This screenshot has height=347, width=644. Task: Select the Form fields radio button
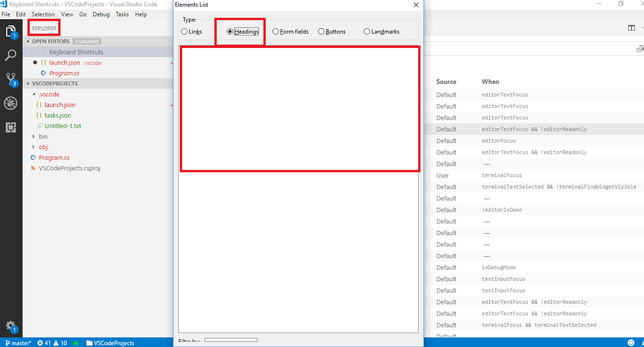tap(275, 31)
